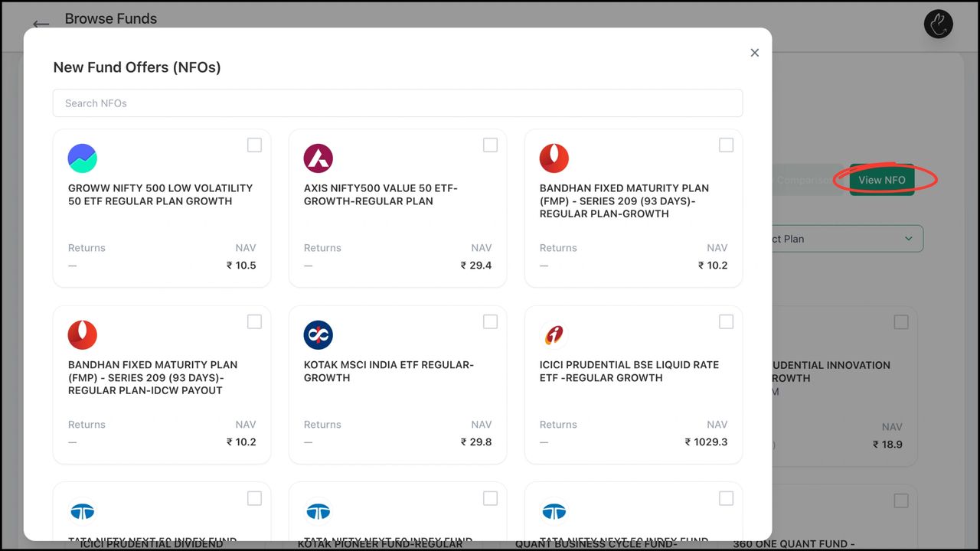Click the Groww fund logo
The height and width of the screenshot is (551, 980).
pyautogui.click(x=83, y=158)
